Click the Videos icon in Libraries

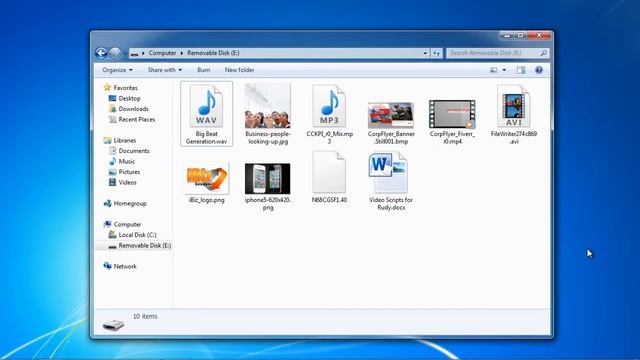click(113, 183)
